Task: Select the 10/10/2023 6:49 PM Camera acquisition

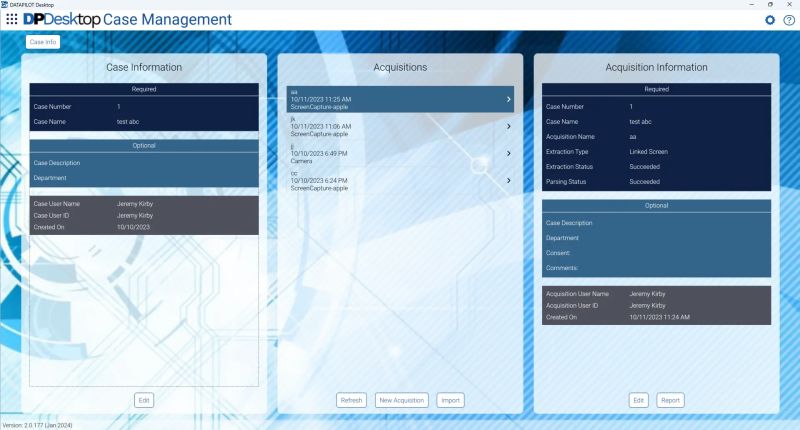Action: (x=400, y=154)
